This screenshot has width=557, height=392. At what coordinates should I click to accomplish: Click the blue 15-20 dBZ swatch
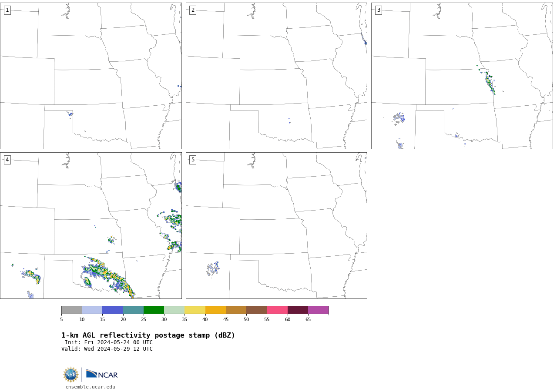point(113,310)
